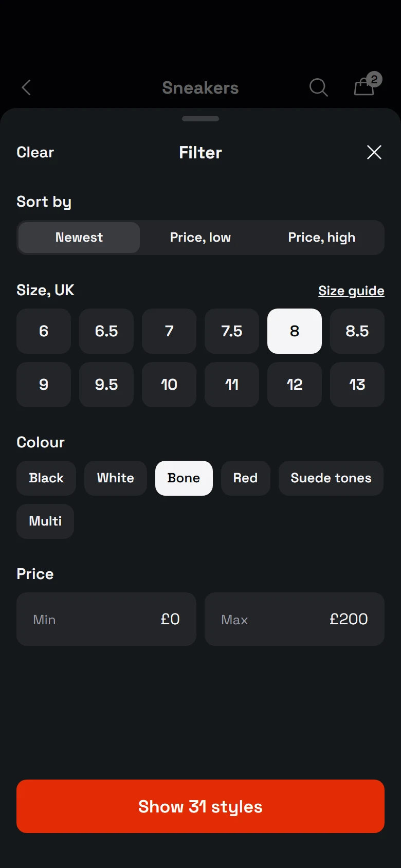Select UK size 6
The width and height of the screenshot is (401, 868).
pyautogui.click(x=44, y=331)
